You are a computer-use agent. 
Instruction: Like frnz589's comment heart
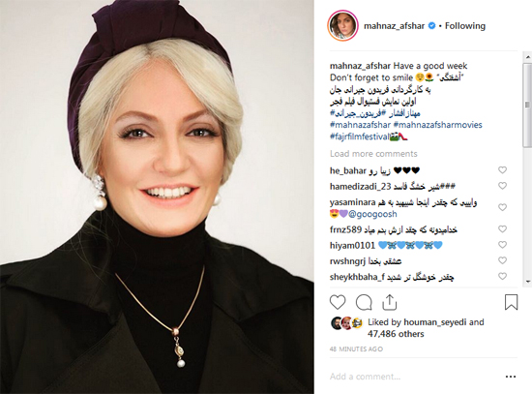pyautogui.click(x=502, y=229)
